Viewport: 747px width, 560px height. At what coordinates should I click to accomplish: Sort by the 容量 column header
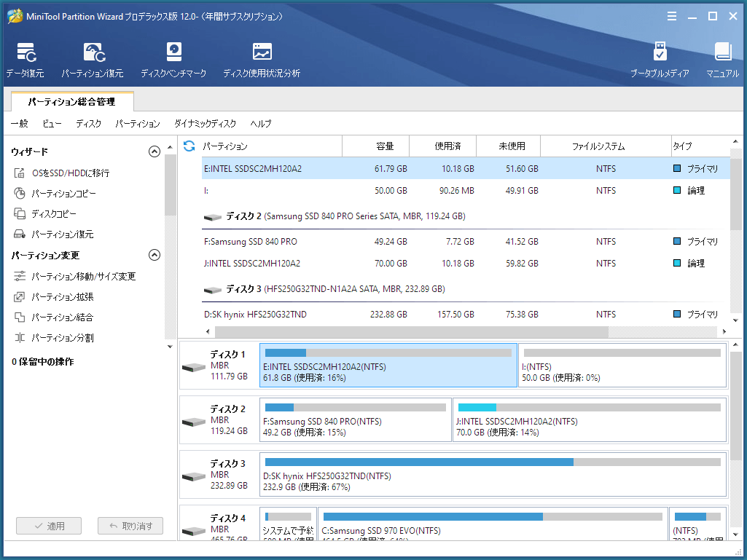tap(376, 146)
